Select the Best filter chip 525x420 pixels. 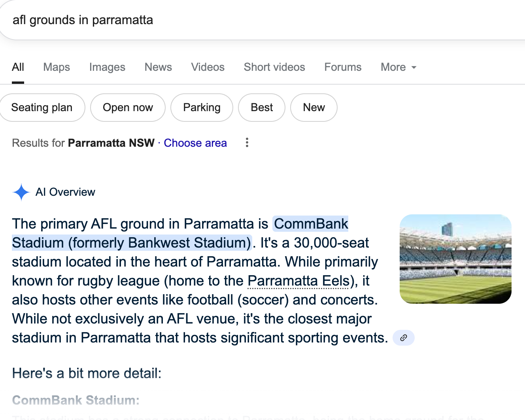click(262, 108)
